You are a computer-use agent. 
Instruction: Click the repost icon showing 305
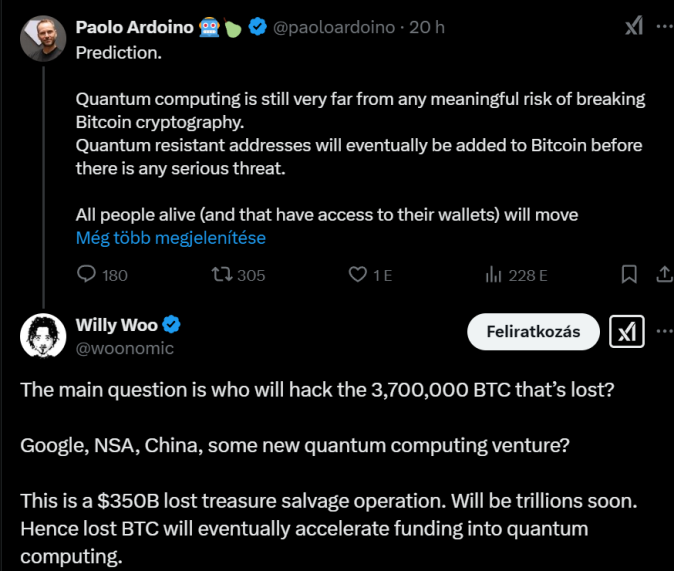click(x=223, y=274)
